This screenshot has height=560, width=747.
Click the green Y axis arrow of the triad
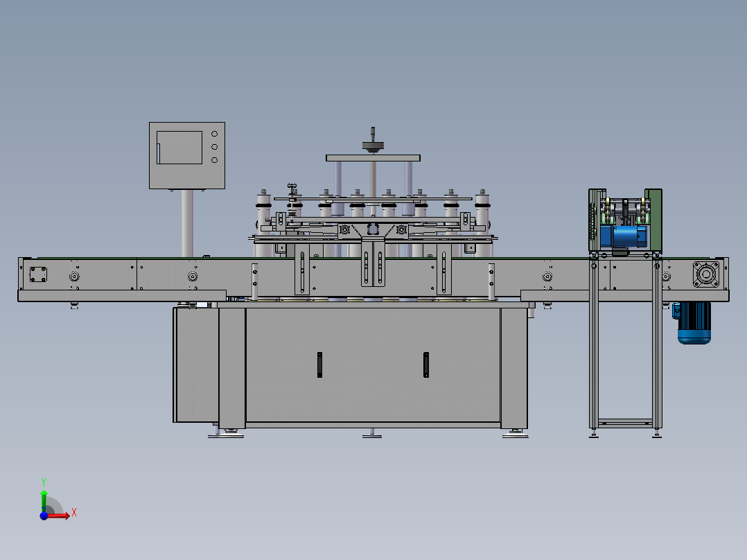click(44, 500)
